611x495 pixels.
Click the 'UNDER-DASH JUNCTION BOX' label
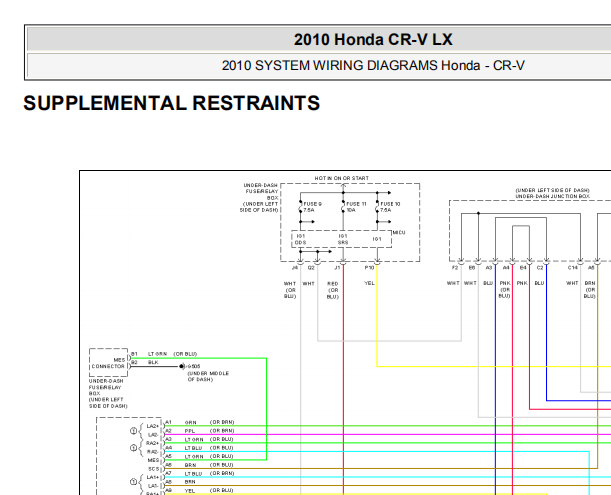click(552, 196)
